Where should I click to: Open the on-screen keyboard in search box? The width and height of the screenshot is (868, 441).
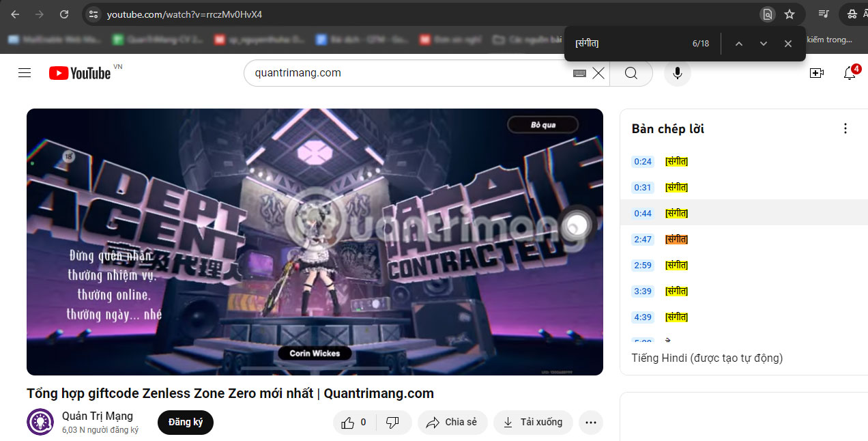[x=579, y=73]
